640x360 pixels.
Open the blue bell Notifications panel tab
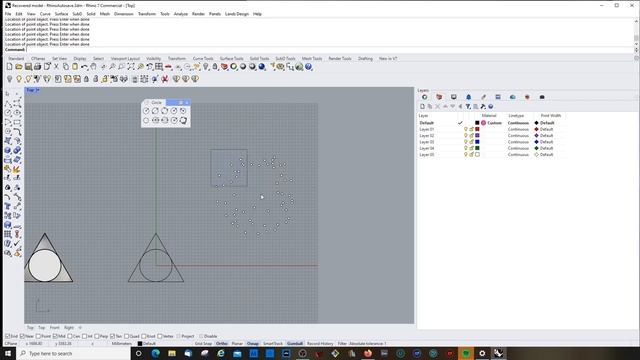coord(469,97)
